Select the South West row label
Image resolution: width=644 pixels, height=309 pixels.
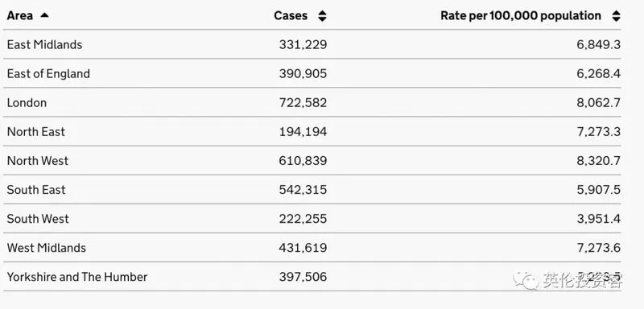tap(38, 219)
